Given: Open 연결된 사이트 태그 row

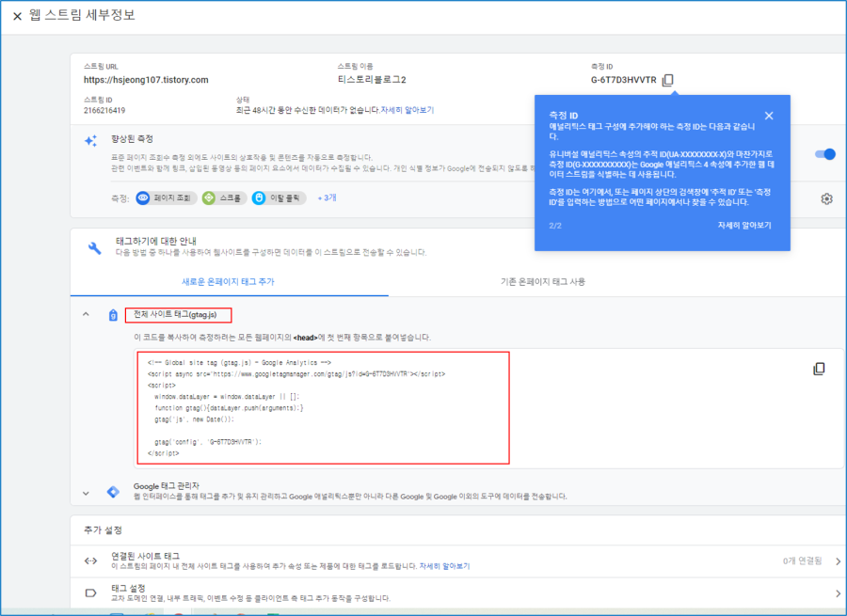Looking at the screenshot, I should pyautogui.click(x=457, y=561).
